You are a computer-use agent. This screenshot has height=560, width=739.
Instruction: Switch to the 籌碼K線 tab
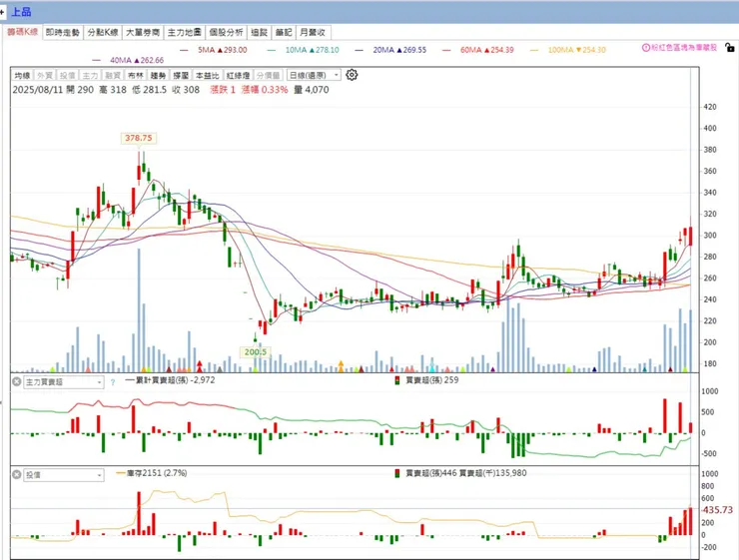pos(23,32)
